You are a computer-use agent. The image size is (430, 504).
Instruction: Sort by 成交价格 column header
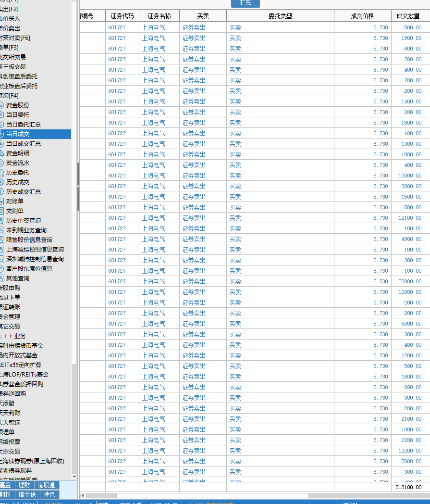click(x=363, y=16)
